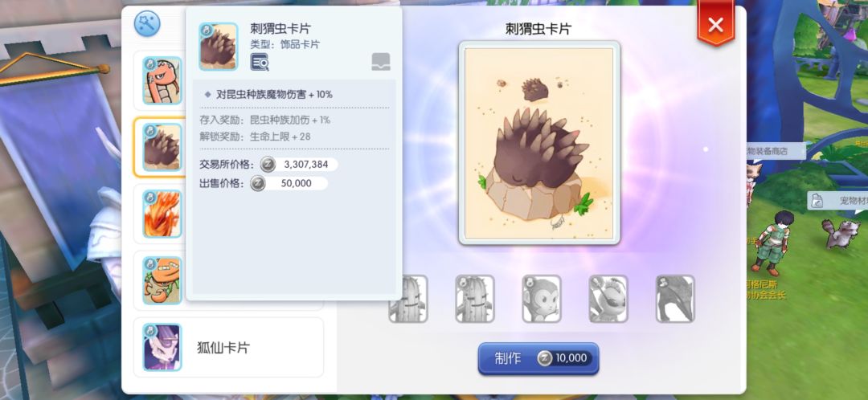Image resolution: width=868 pixels, height=400 pixels.
Task: Click the first cactus material slot
Action: click(x=408, y=299)
